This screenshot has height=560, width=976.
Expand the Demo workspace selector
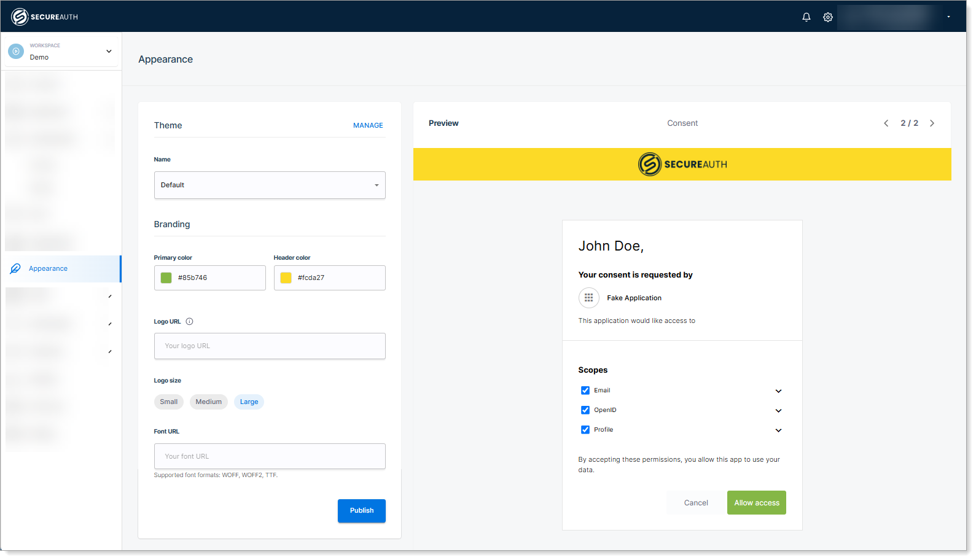point(109,52)
